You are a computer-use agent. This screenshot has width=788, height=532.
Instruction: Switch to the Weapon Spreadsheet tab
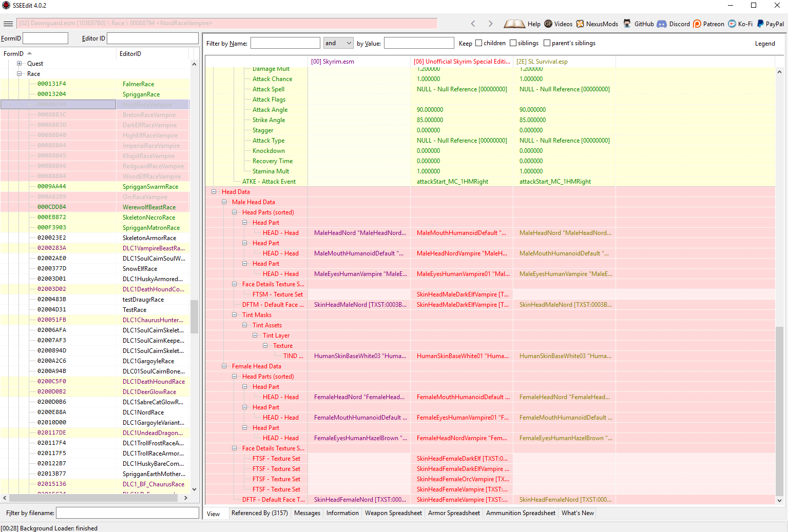click(393, 513)
